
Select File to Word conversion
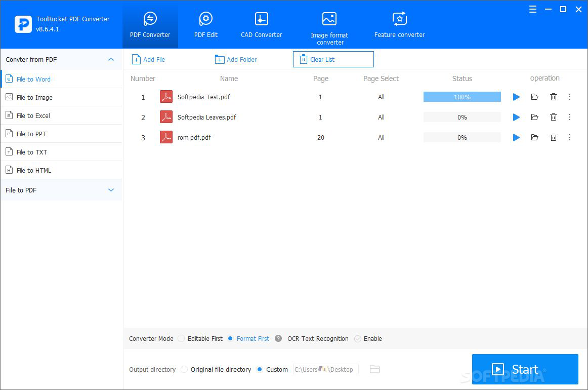pyautogui.click(x=61, y=79)
